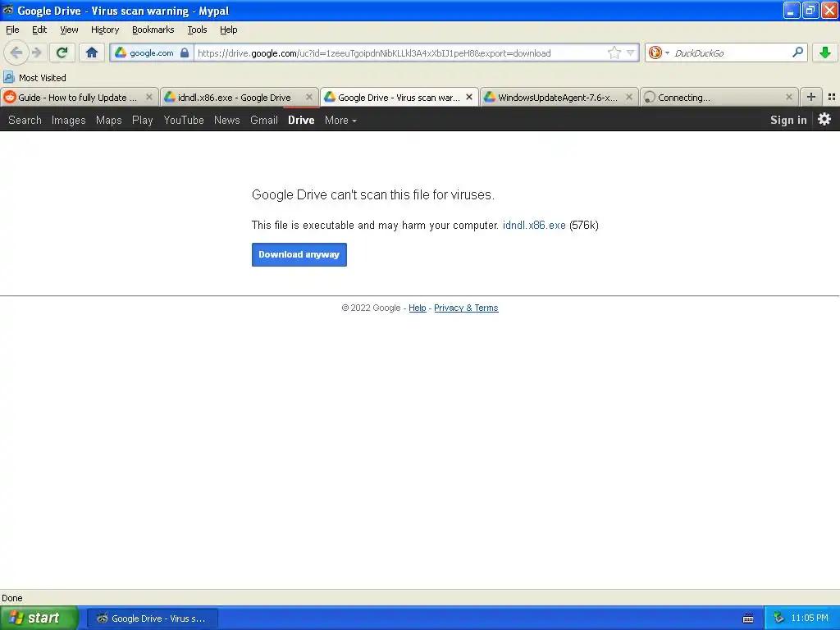Click the 11:05 PM taskbar clock

click(x=810, y=619)
